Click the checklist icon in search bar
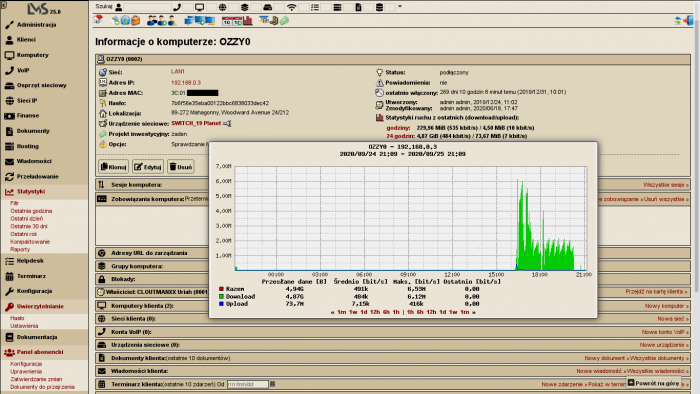 pos(315,7)
